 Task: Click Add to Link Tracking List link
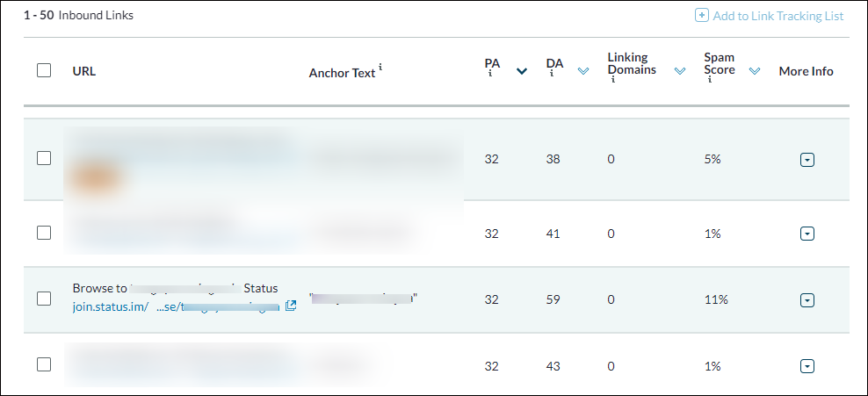tap(778, 16)
